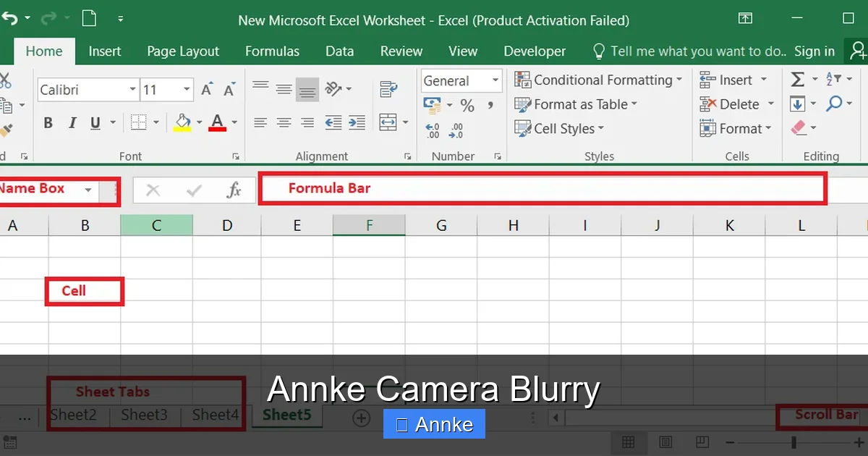Toggle Bold formatting

(48, 122)
